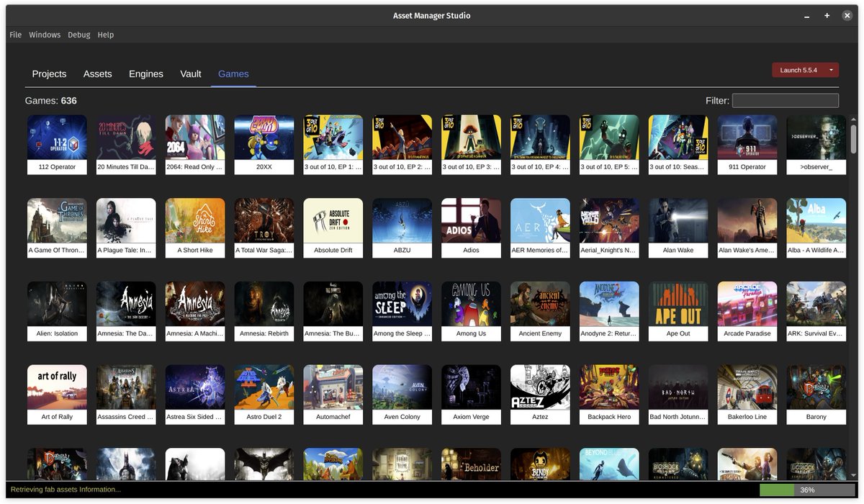Select the Bakerloo Line cover
This screenshot has height=504, width=864.
click(747, 387)
